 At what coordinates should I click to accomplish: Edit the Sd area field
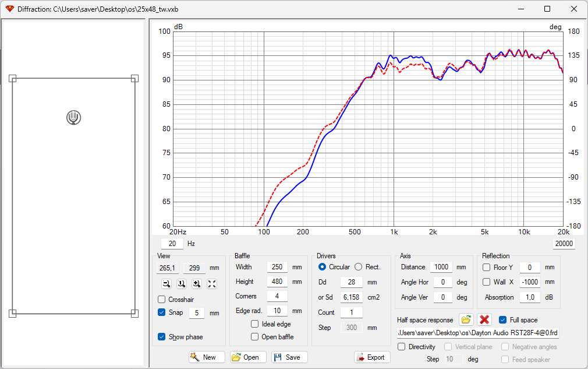point(352,297)
